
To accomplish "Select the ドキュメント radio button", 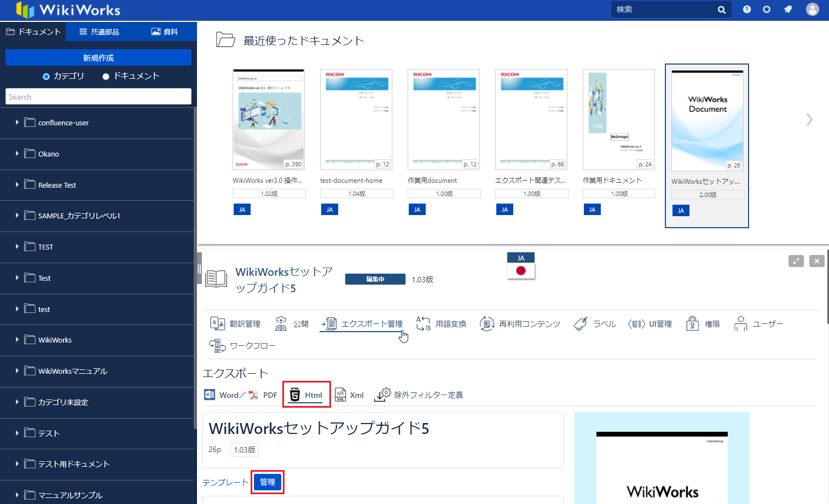I will point(106,77).
